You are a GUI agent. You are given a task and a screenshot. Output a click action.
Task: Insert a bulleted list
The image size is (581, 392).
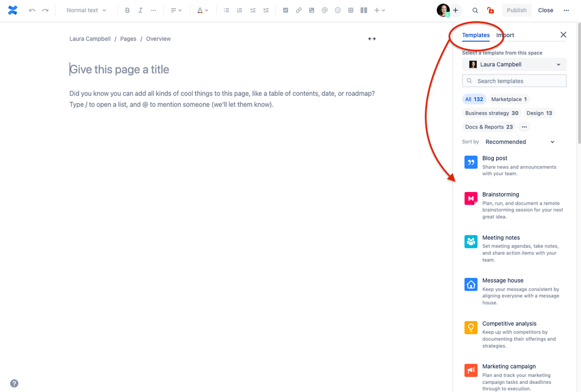pyautogui.click(x=226, y=10)
